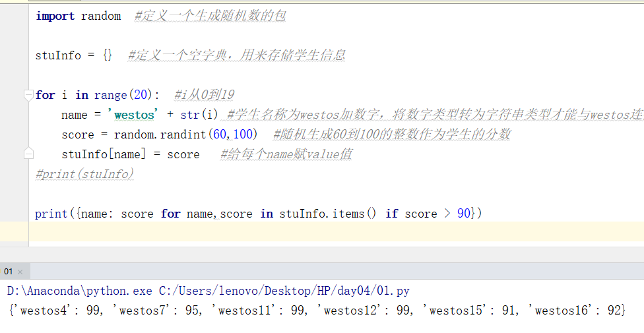Click 'D:\Anaconda\python.exe' in console output
Viewport: 644px width, 333px height.
coord(80,291)
